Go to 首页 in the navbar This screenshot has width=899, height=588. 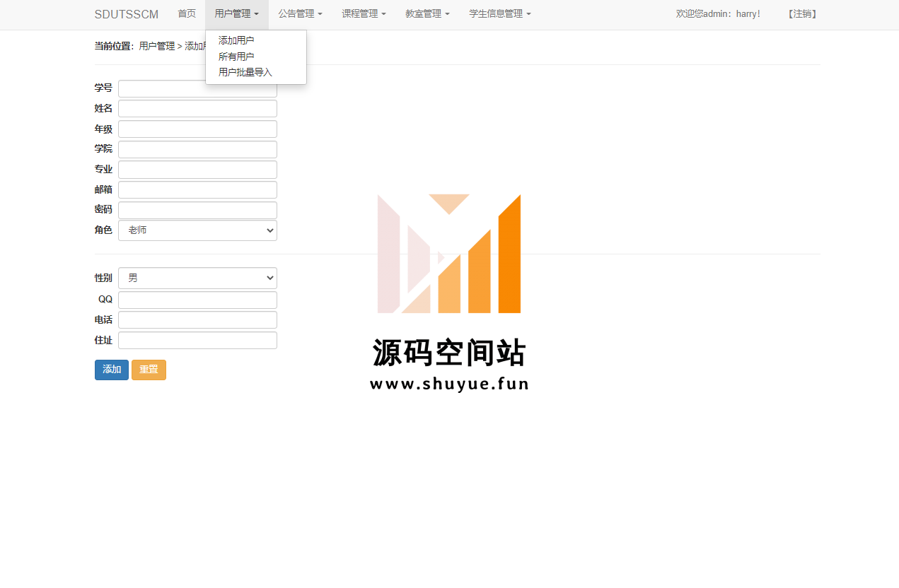[x=187, y=14]
